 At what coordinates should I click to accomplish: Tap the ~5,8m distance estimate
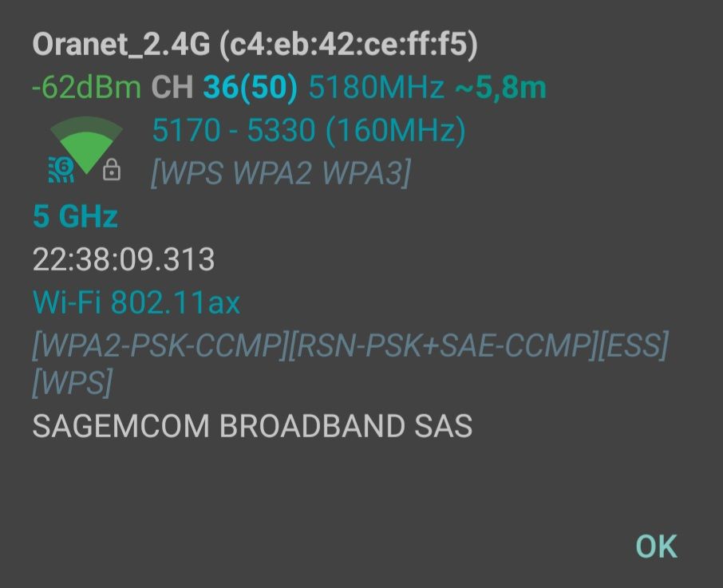pos(500,87)
